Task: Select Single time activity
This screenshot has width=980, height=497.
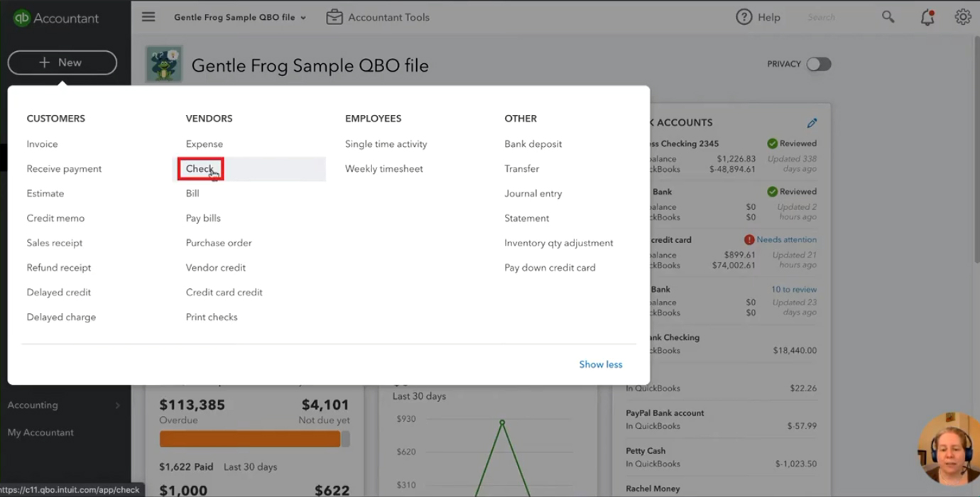Action: coord(386,144)
